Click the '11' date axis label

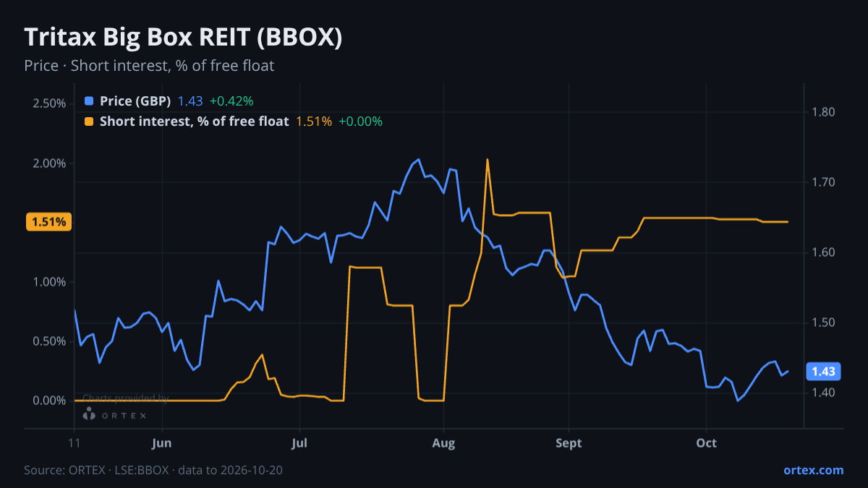(x=75, y=443)
